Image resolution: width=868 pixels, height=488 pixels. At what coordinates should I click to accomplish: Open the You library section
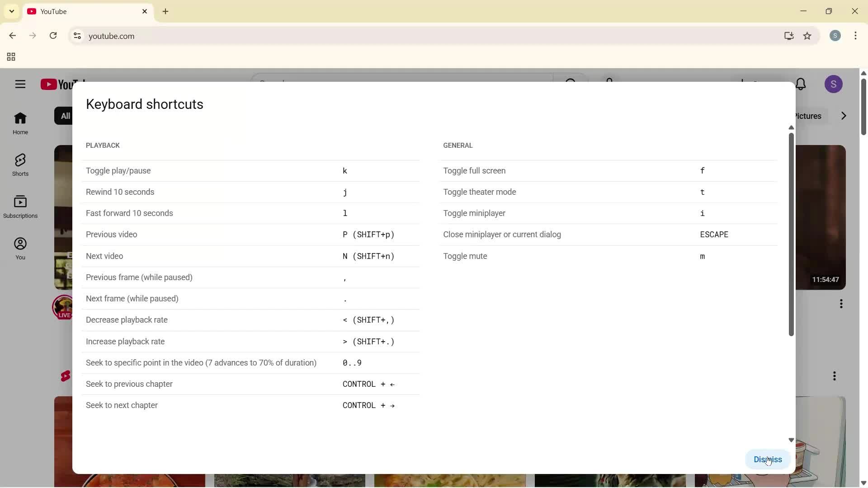click(x=20, y=248)
